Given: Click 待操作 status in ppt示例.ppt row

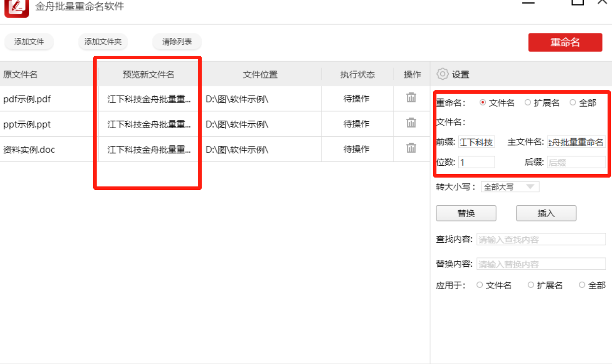Looking at the screenshot, I should click(x=357, y=124).
